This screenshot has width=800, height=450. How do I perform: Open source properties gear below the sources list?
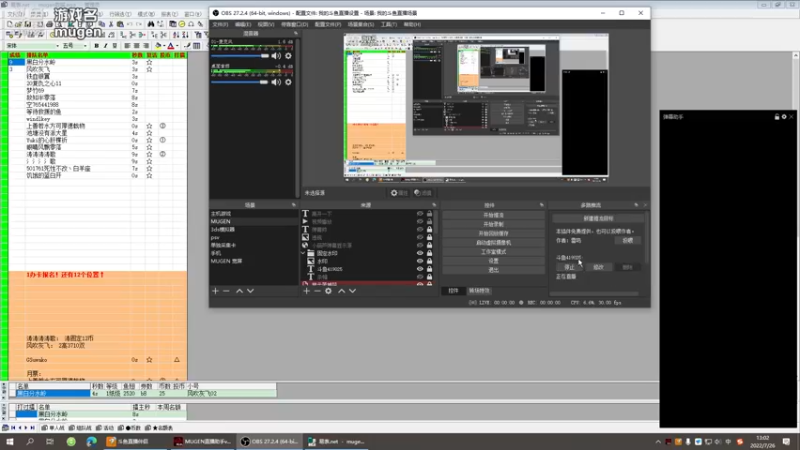(x=328, y=291)
